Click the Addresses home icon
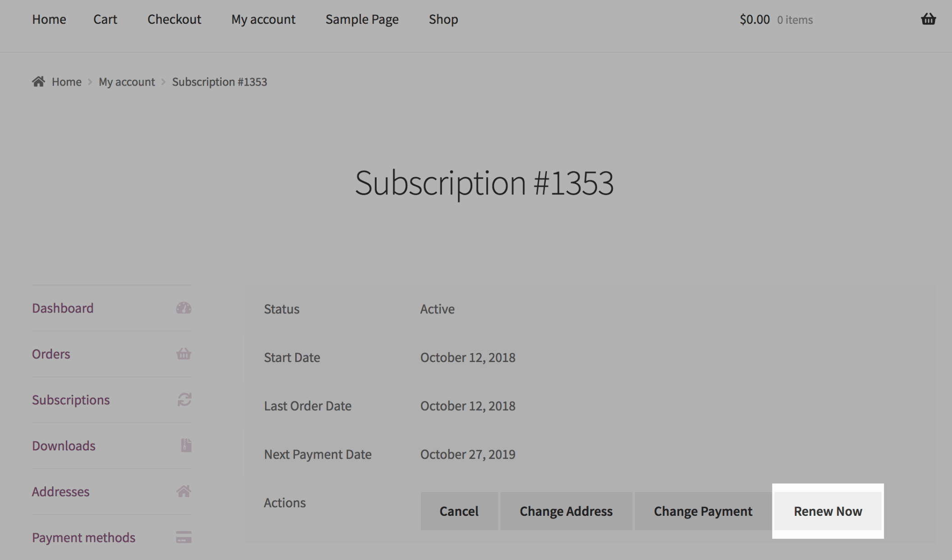The height and width of the screenshot is (560, 952). (x=184, y=491)
